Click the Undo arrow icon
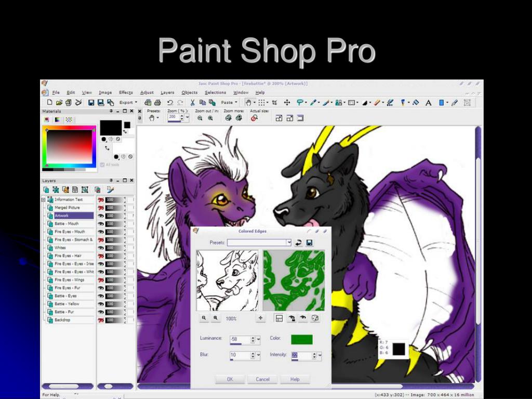Viewport: 532px width, 399px height. point(170,102)
